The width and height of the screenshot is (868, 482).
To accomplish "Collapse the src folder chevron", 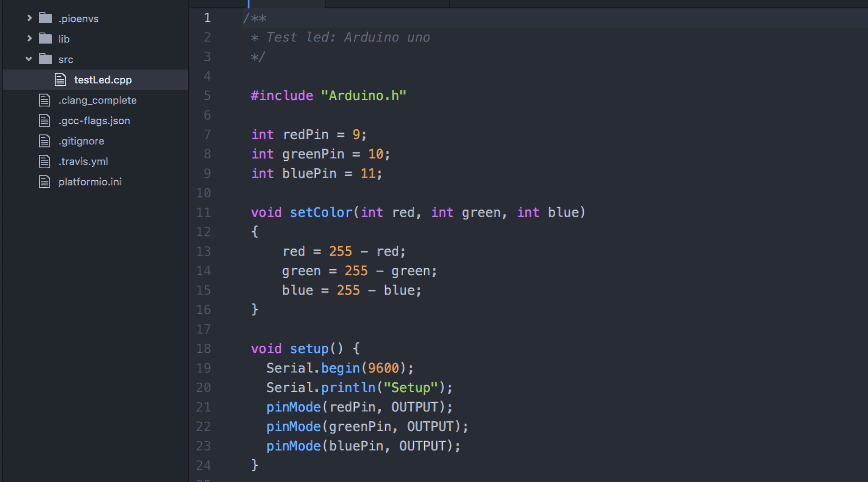I will pyautogui.click(x=29, y=59).
